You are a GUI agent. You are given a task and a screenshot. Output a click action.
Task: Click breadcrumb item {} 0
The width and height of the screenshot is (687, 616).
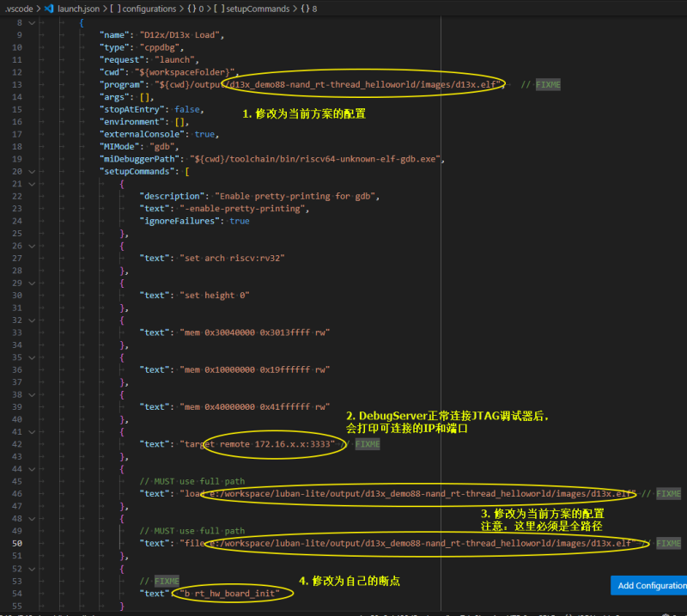pyautogui.click(x=196, y=9)
